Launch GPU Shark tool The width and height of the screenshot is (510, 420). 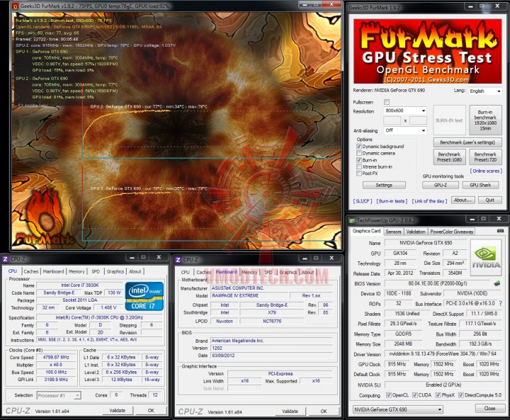(x=480, y=185)
